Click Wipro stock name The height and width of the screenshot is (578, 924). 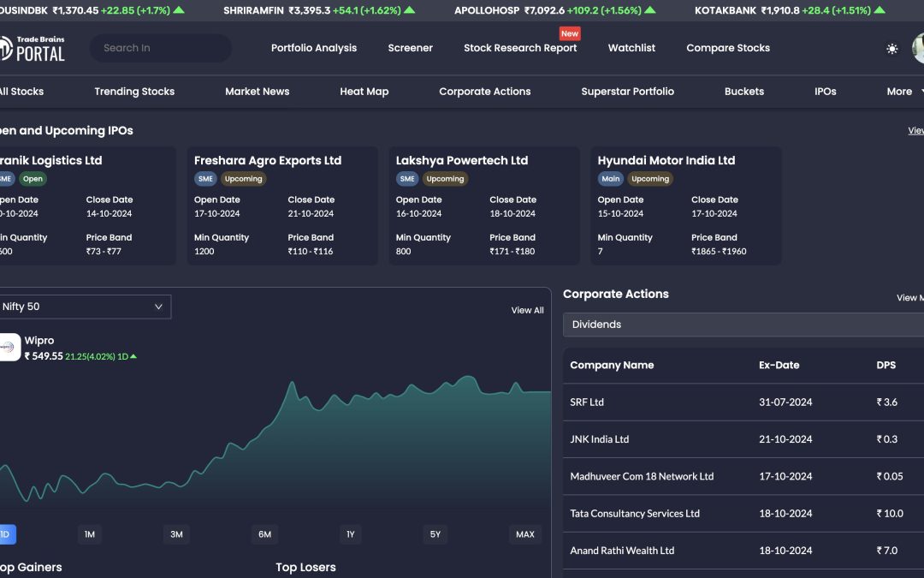38,340
